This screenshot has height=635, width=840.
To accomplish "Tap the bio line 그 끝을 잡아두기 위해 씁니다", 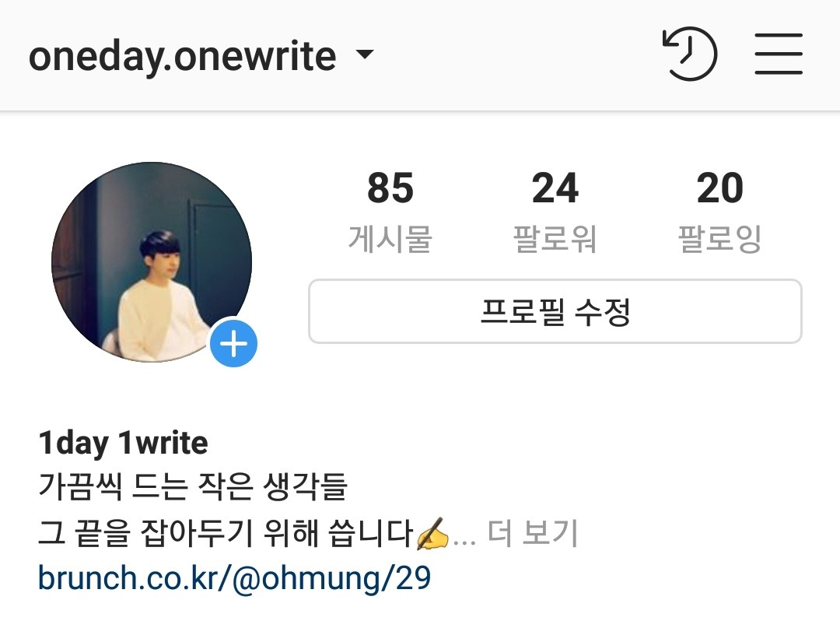I will point(226,532).
